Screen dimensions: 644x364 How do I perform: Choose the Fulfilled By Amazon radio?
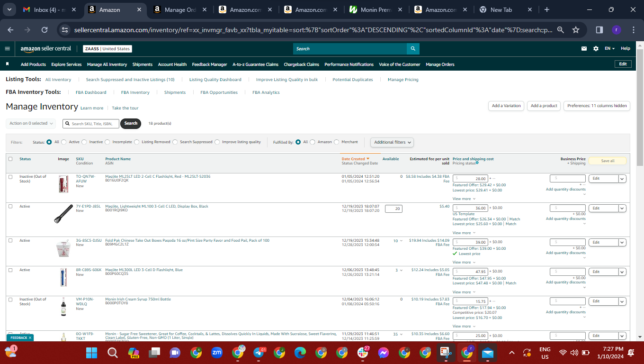click(x=313, y=142)
